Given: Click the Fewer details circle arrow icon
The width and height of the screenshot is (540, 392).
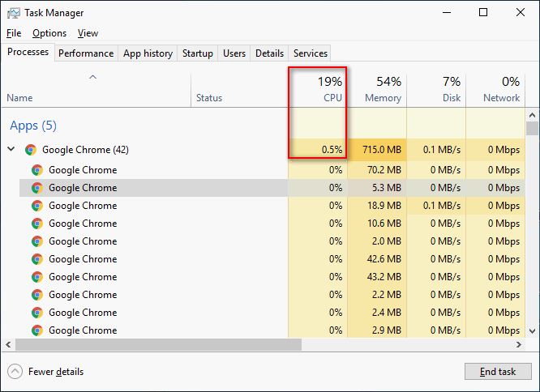Looking at the screenshot, I should (15, 372).
